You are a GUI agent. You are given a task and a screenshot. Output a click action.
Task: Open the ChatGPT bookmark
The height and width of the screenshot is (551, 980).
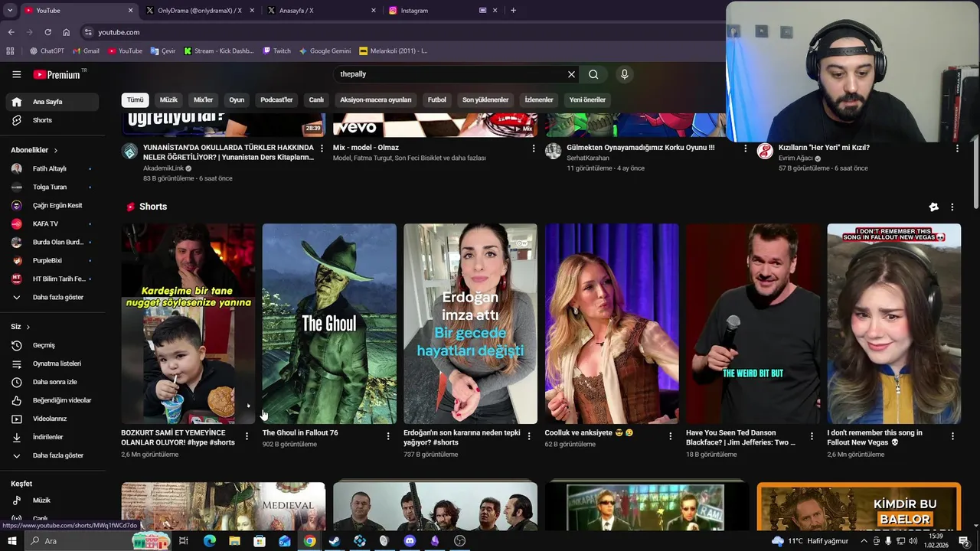pos(47,51)
